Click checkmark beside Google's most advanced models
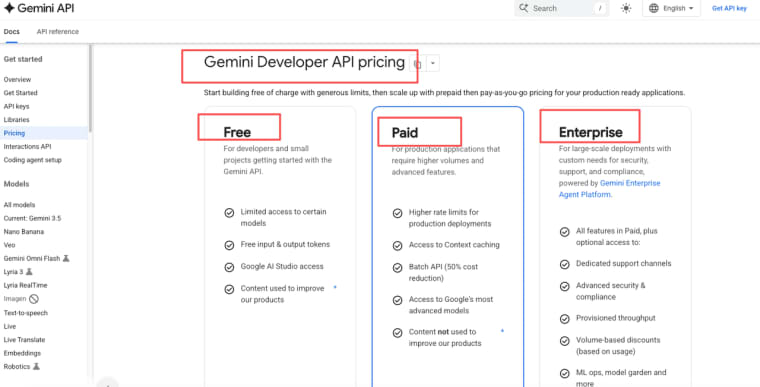760x387 pixels. 397,300
